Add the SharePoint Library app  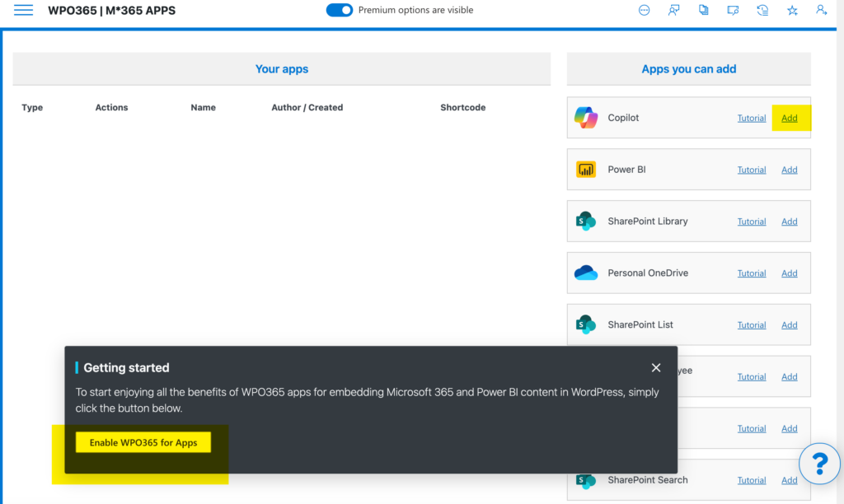(789, 221)
